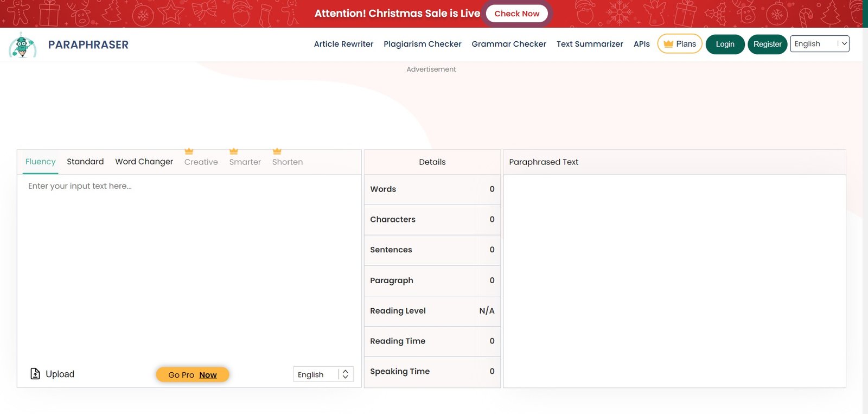The image size is (868, 414).
Task: Open the Text Summarizer link
Action: tap(590, 44)
